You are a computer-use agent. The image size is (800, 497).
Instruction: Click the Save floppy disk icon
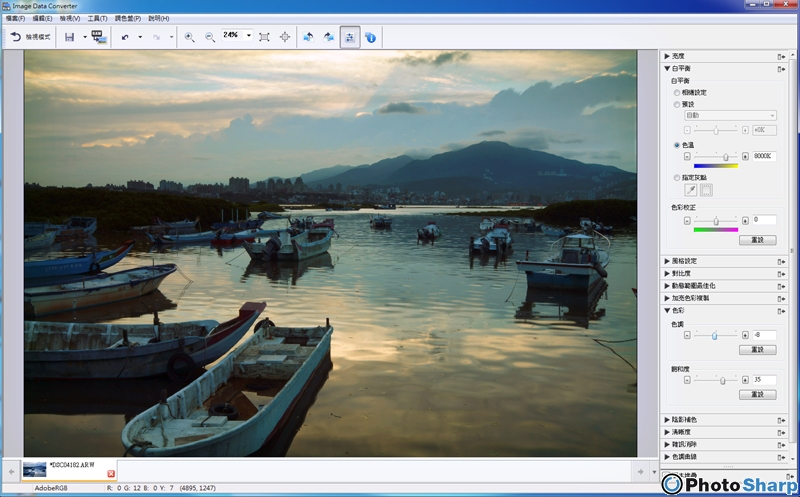(x=69, y=37)
